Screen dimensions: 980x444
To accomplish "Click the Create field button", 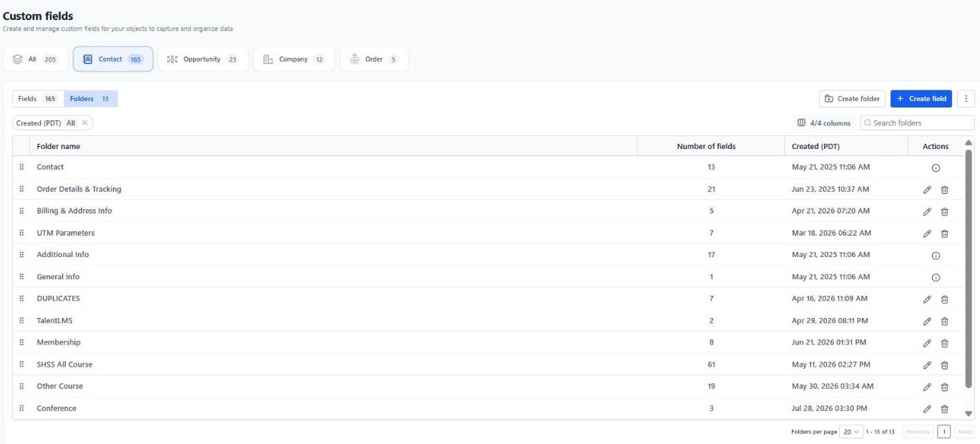I will pyautogui.click(x=921, y=99).
